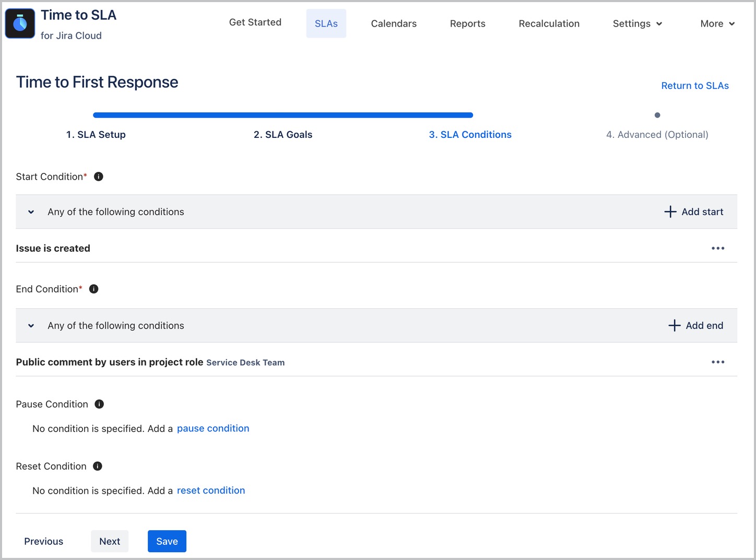Switch to the Calendars tab
The image size is (756, 560).
(x=394, y=24)
